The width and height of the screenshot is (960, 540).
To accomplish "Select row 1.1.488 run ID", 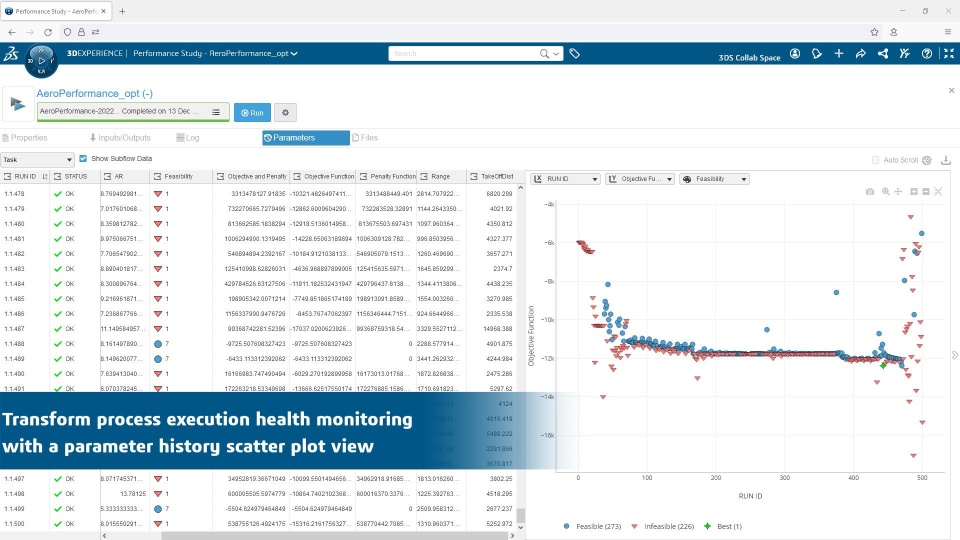I will (x=14, y=344).
